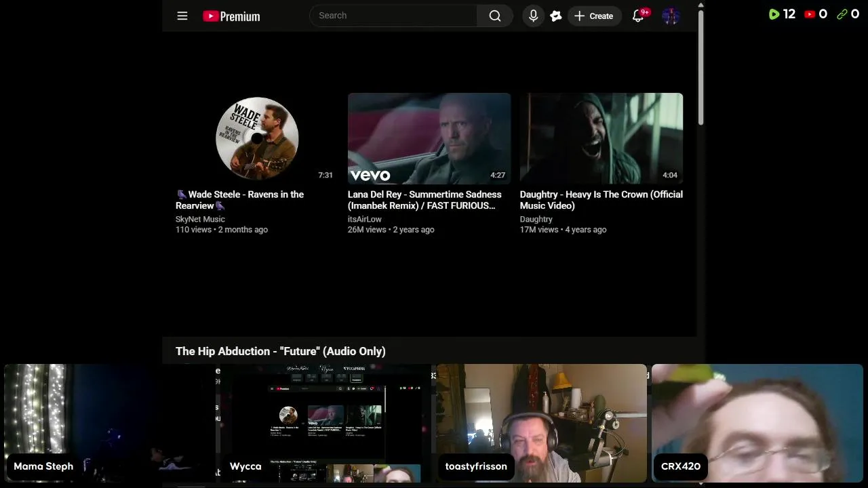Click the scrollbar up arrow
This screenshot has height=488, width=868.
tap(701, 5)
